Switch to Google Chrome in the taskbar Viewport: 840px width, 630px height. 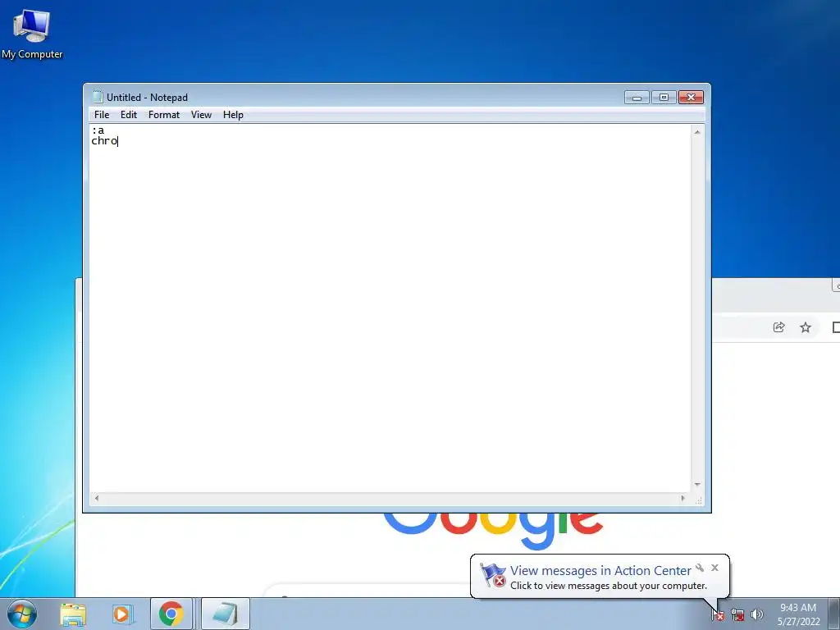pos(171,614)
